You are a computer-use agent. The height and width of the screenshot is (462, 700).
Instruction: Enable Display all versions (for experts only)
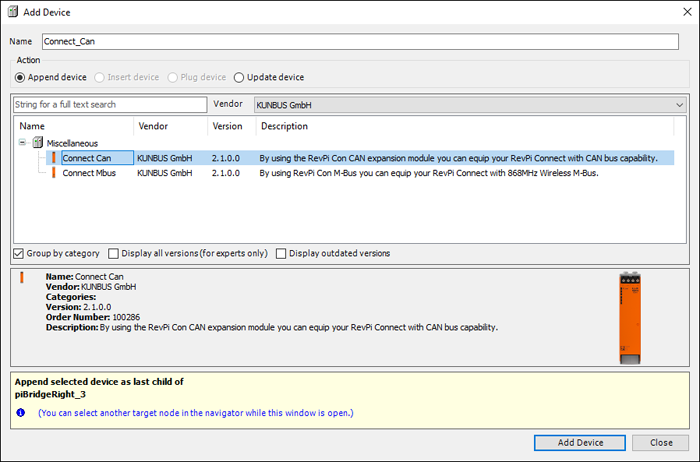[113, 254]
